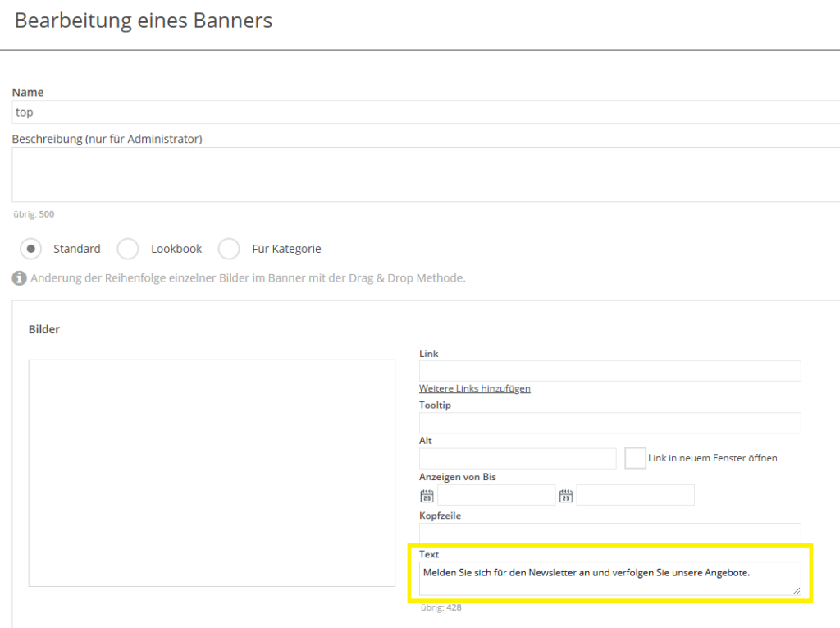840x628 pixels.
Task: Click the end date field under Anzeigen von Bis
Action: tap(636, 495)
